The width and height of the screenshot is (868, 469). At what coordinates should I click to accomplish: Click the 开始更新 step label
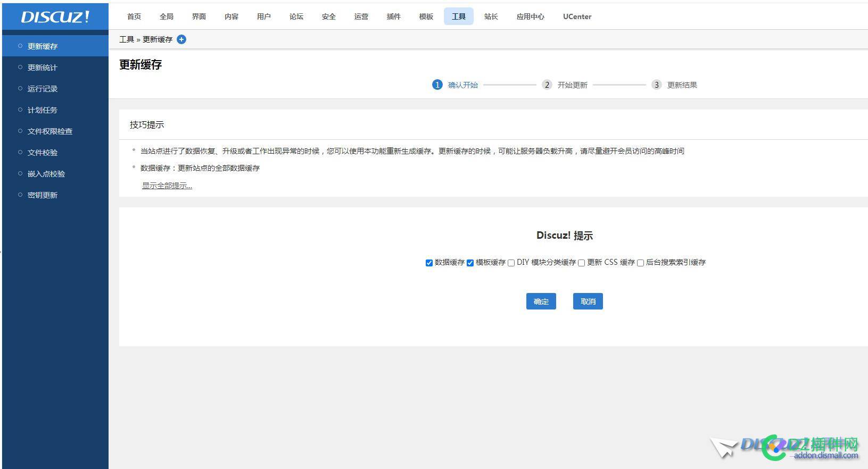click(x=573, y=85)
